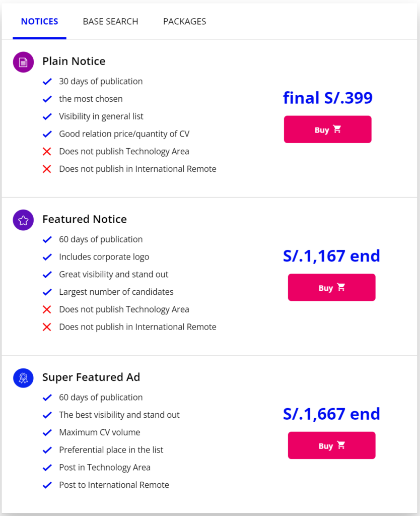Click the 'Featured Notice' heading text
The image size is (420, 516).
(x=85, y=219)
